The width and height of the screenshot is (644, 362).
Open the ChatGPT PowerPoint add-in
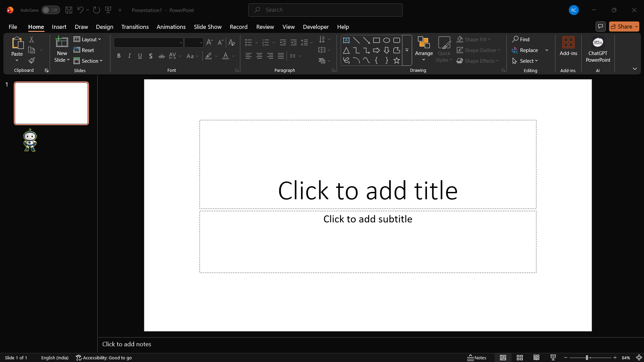598,50
